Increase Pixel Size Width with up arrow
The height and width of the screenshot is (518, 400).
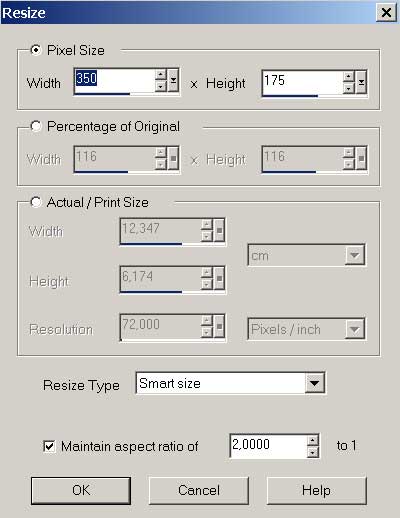(161, 74)
